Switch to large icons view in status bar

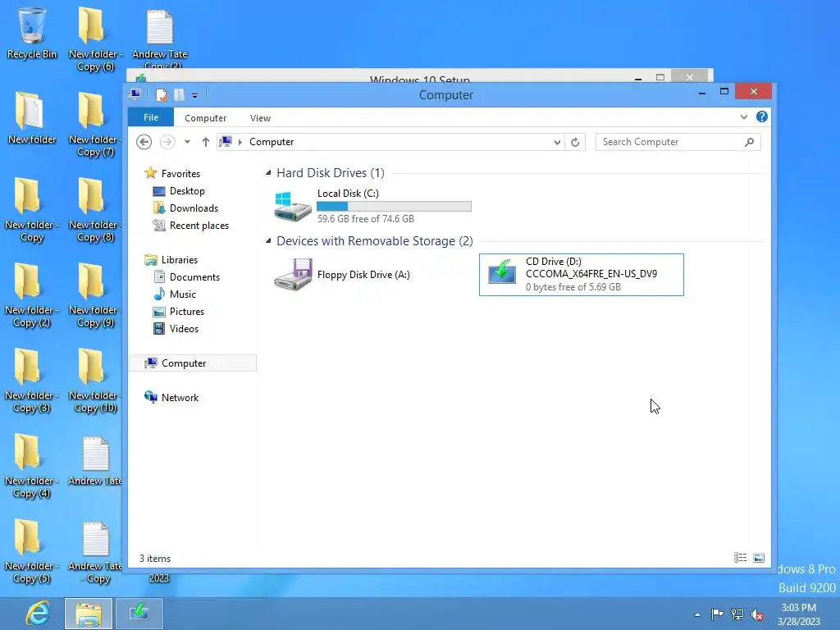click(x=759, y=558)
